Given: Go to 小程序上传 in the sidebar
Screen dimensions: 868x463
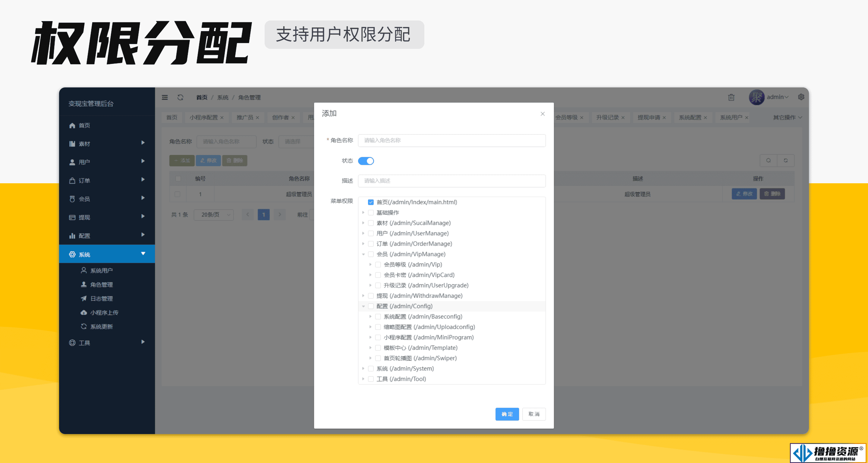Looking at the screenshot, I should point(107,312).
